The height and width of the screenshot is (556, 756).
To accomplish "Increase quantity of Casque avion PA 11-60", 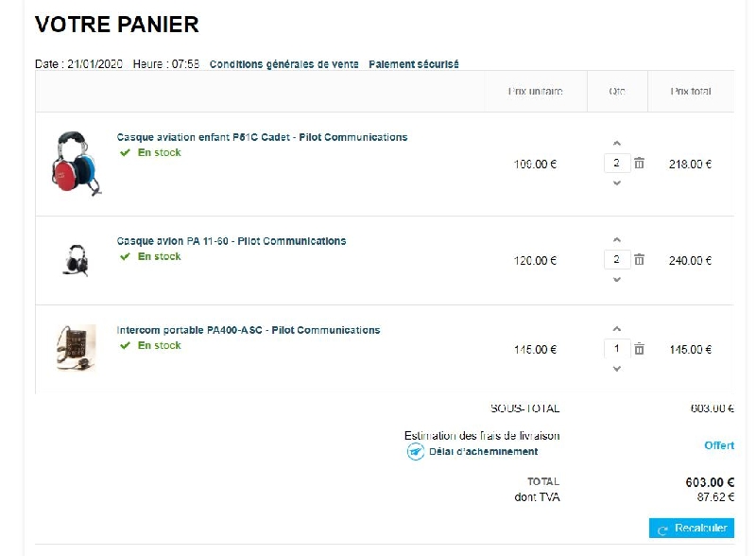I will pos(617,240).
